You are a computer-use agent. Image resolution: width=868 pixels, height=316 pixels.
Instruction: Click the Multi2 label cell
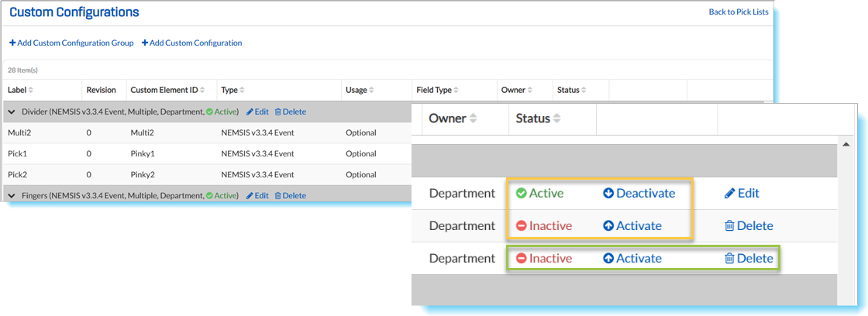[18, 132]
